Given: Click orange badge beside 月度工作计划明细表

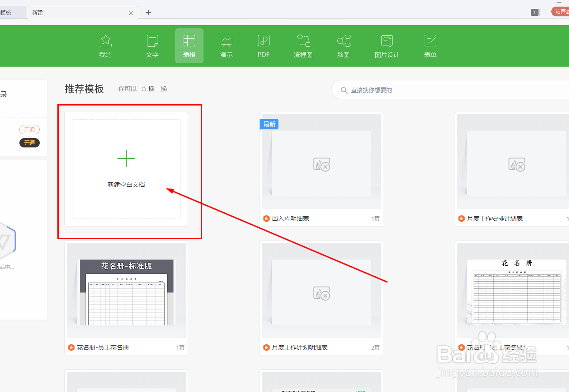Looking at the screenshot, I should point(266,347).
